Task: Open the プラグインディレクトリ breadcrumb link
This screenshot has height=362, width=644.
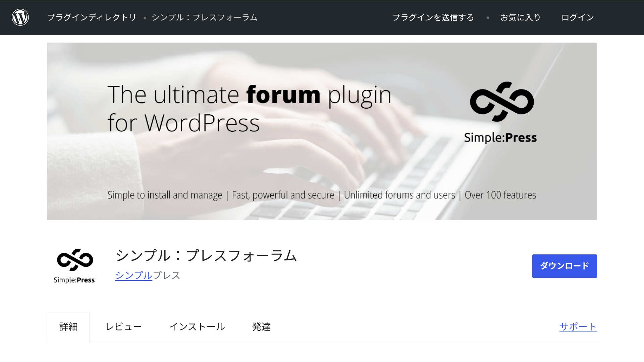Action: [92, 17]
